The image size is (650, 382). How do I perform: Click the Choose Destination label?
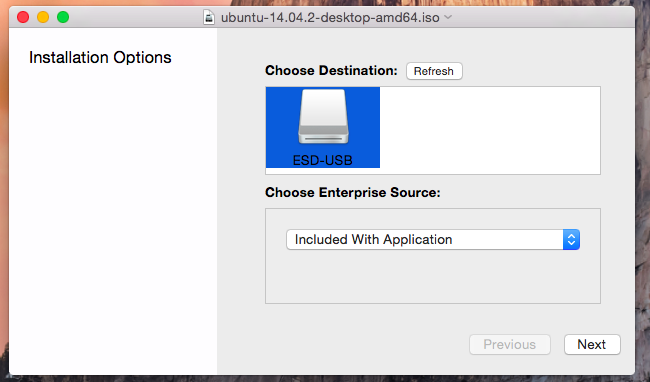(331, 70)
